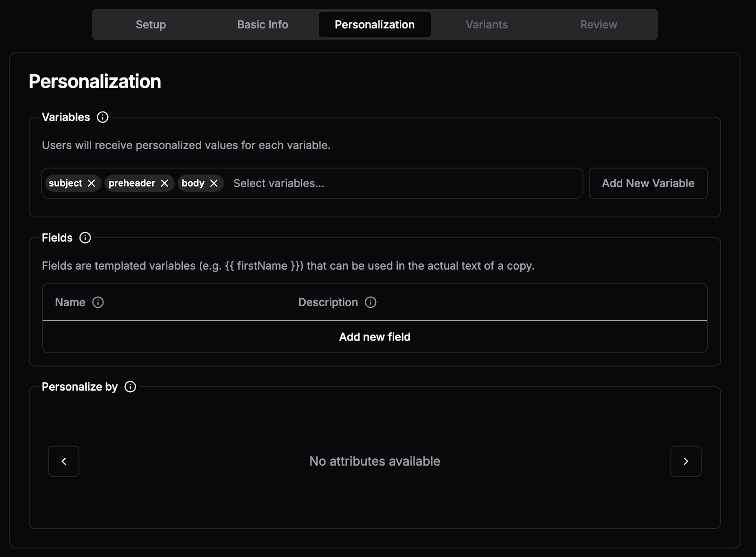Click the Add New Variable button

click(x=648, y=183)
